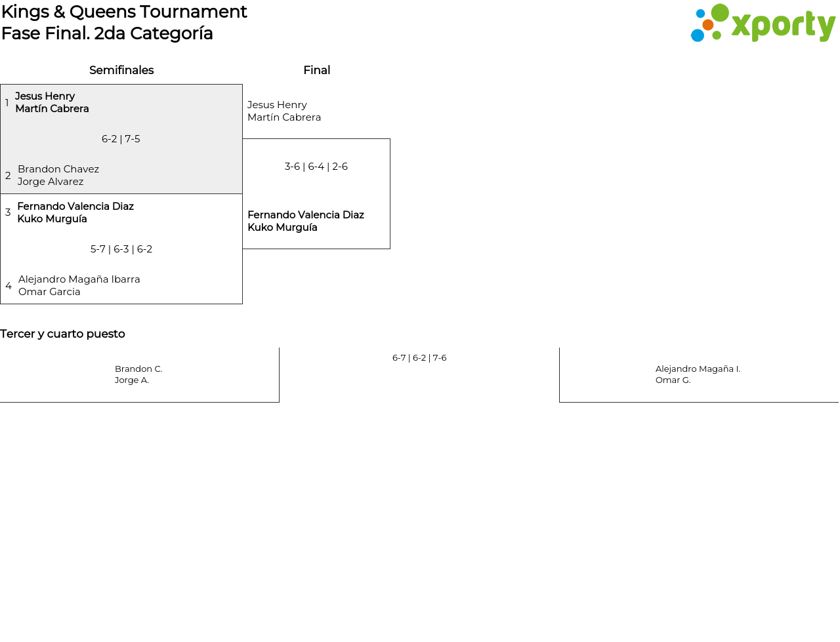
Task: Click Brandon C. in third-place match
Action: (138, 369)
